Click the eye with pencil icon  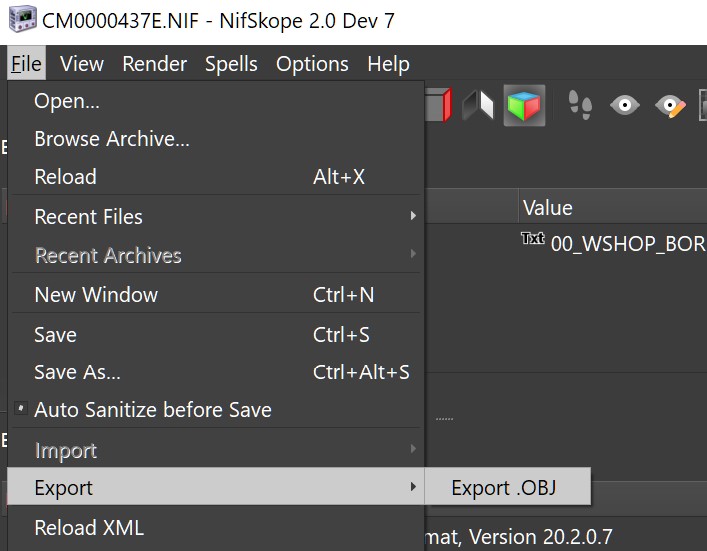(670, 105)
